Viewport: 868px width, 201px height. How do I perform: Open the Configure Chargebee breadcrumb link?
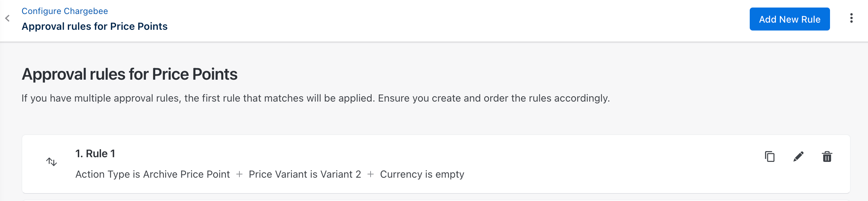tap(65, 11)
